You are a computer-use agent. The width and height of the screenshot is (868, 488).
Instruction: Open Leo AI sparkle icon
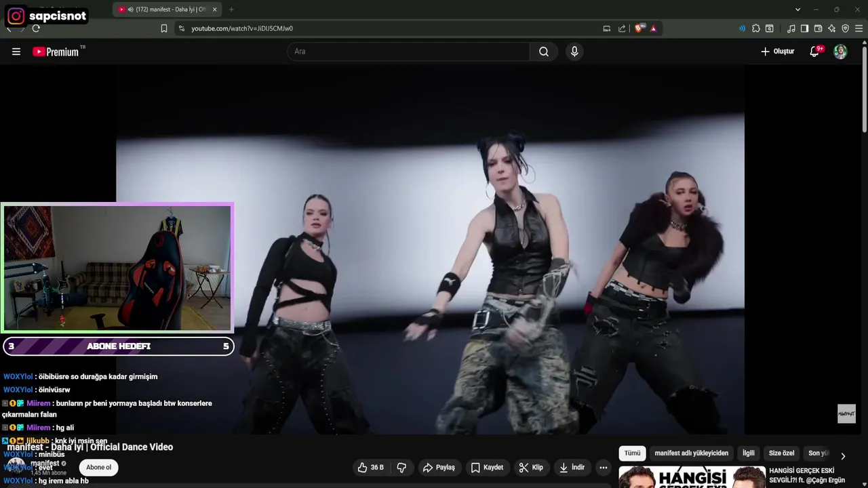pos(831,28)
